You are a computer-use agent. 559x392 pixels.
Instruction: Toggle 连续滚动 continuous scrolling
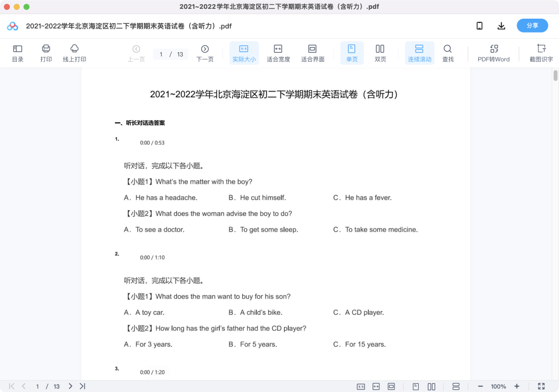point(420,53)
